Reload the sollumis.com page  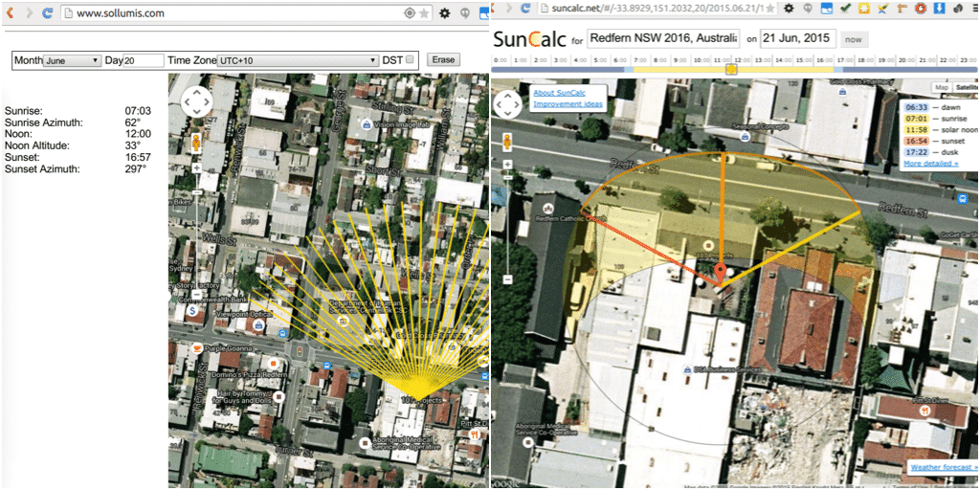(48, 12)
